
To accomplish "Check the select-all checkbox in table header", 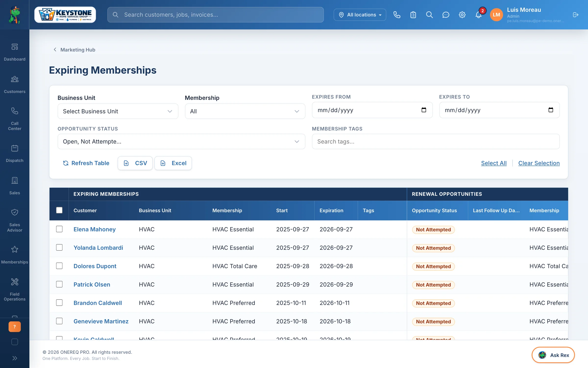I will (59, 210).
